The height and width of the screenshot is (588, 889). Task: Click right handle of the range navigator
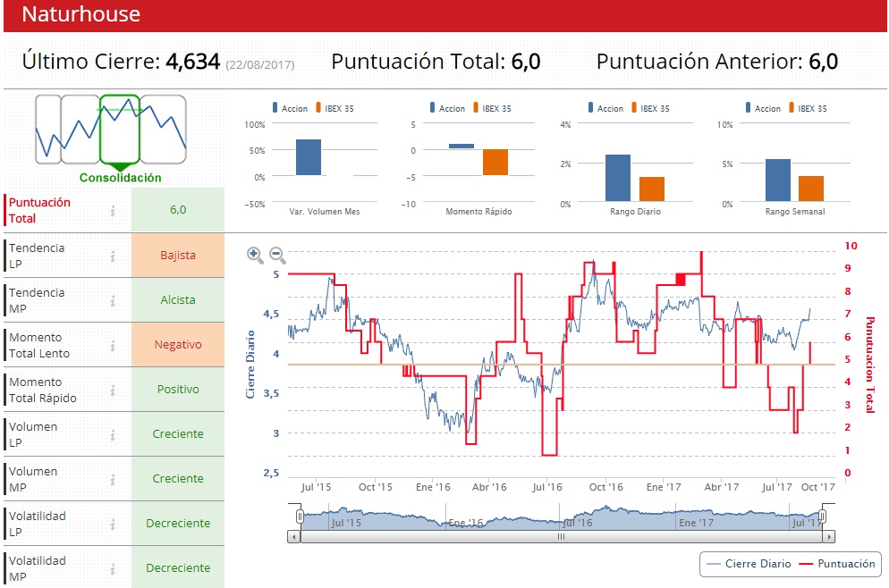(x=822, y=516)
